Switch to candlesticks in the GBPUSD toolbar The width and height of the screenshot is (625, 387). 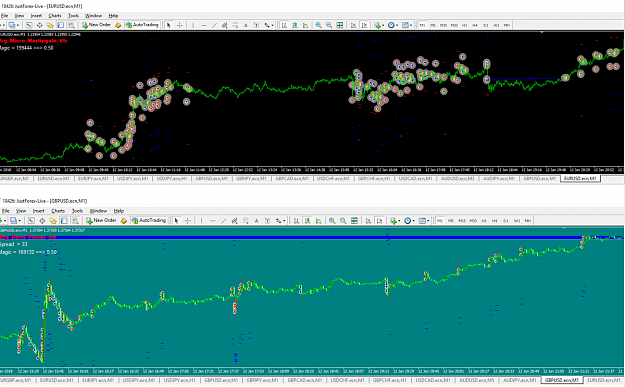307,220
